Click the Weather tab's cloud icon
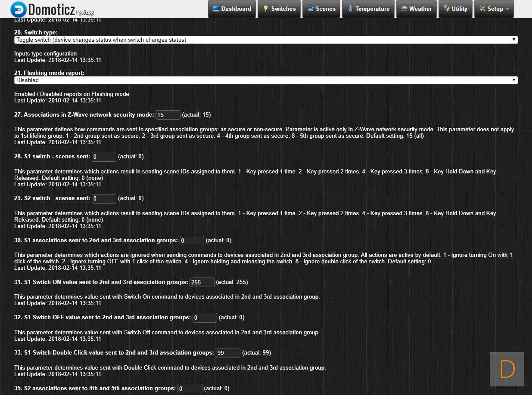Viewport: 532px width, 395px height. [x=404, y=9]
